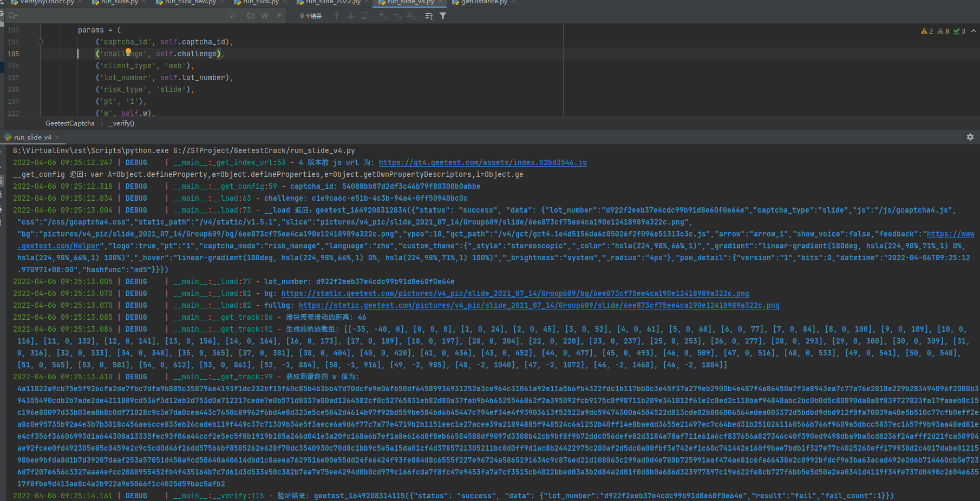Click the weak warnings indicator showing 8
The height and width of the screenshot is (501, 980).
[x=943, y=31]
